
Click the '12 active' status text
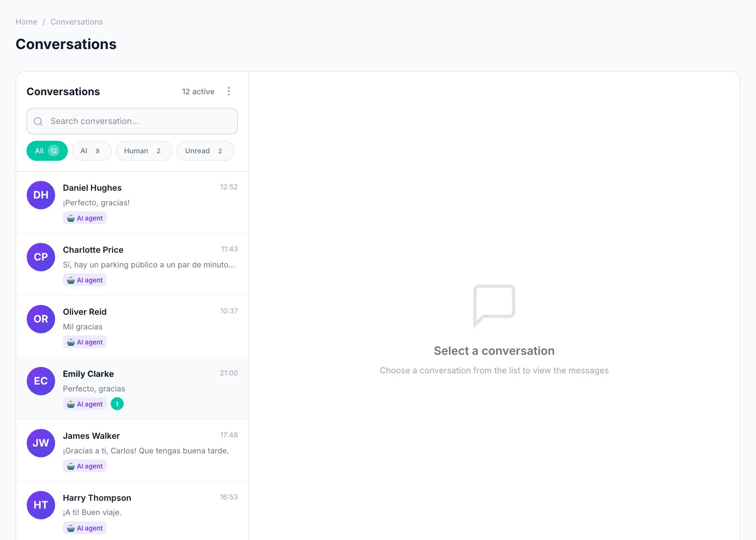[198, 91]
